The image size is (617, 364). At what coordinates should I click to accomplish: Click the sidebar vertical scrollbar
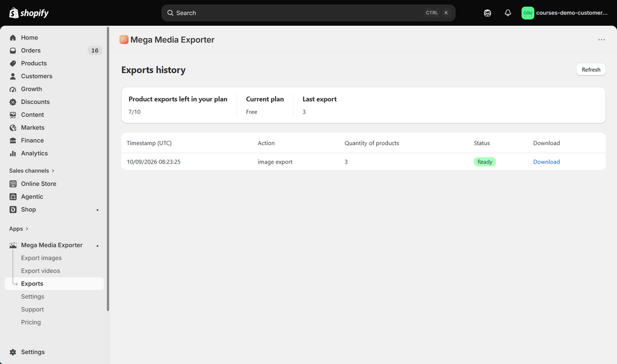pos(108,170)
